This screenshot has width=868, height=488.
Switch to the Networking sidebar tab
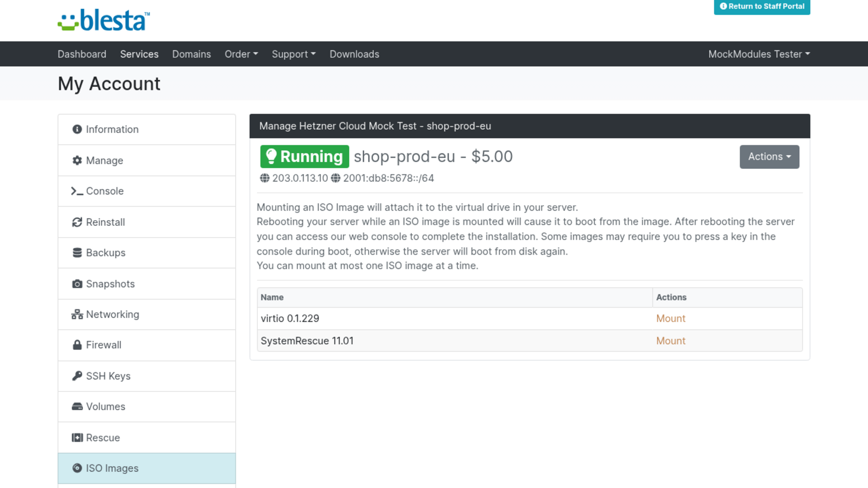[147, 314]
